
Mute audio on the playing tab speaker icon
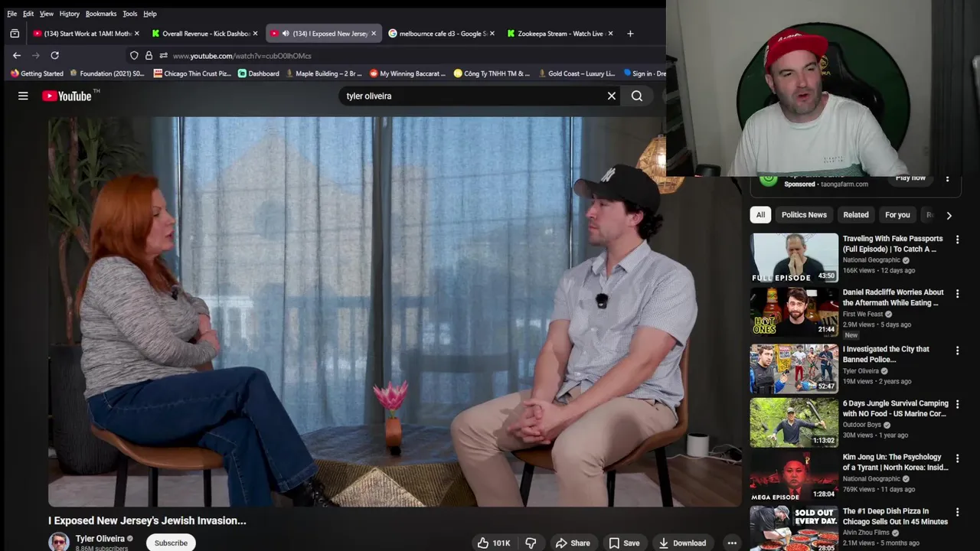coord(286,34)
